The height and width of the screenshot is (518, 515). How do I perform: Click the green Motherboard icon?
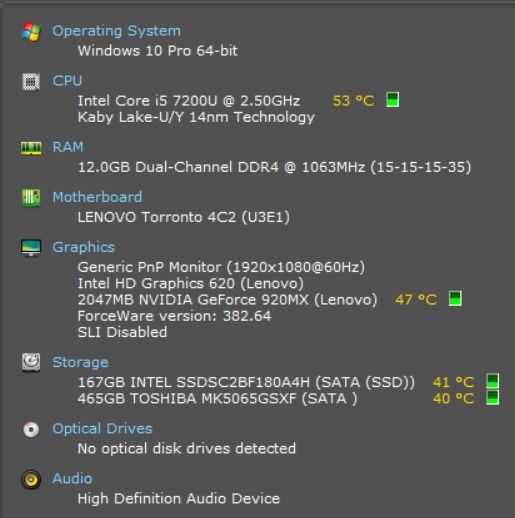coord(31,198)
